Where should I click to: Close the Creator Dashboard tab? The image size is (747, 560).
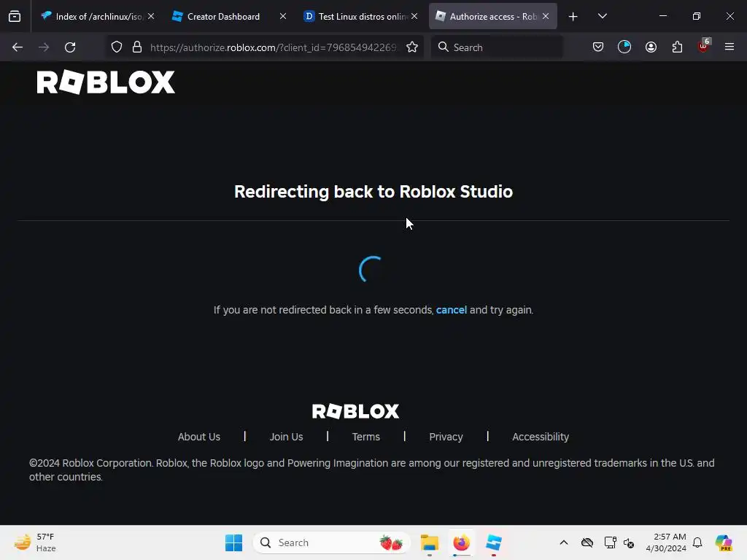click(283, 16)
